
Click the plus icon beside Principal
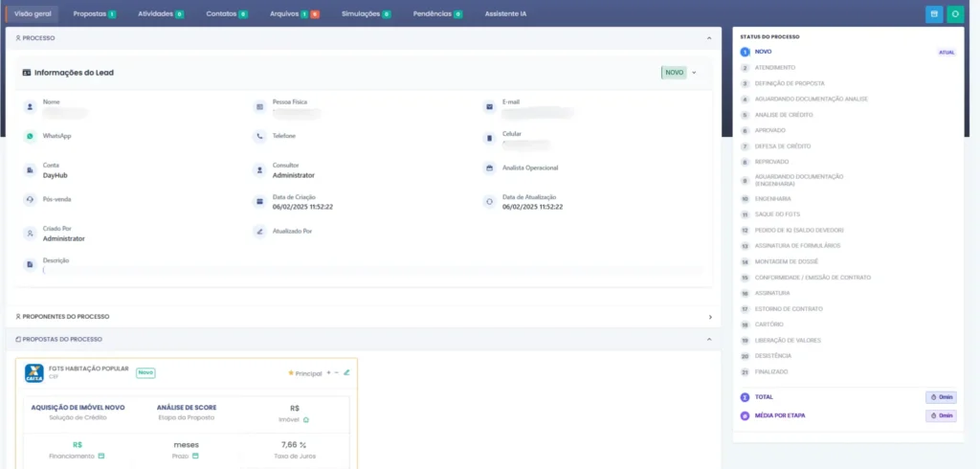coord(328,372)
